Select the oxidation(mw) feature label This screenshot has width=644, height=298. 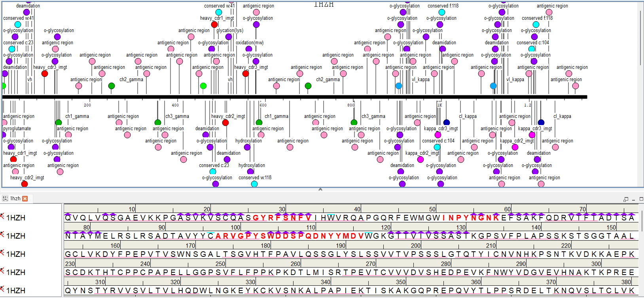coord(250,43)
